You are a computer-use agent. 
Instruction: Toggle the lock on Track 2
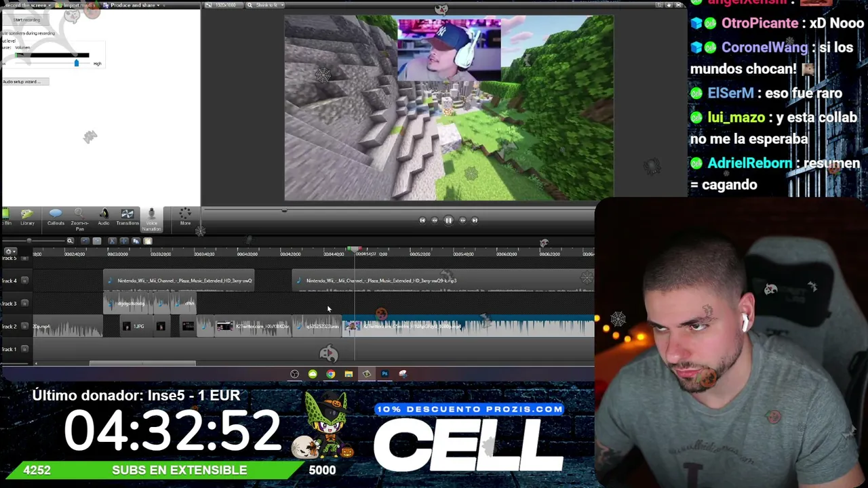25,327
